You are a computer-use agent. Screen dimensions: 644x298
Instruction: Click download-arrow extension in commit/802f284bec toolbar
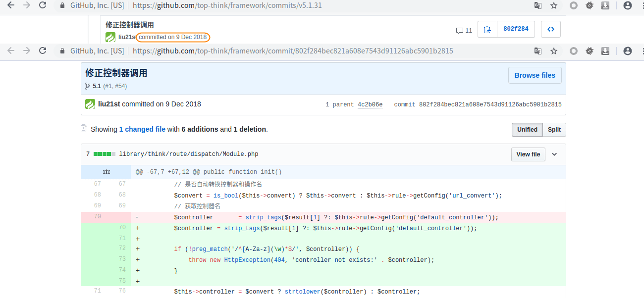click(x=605, y=51)
